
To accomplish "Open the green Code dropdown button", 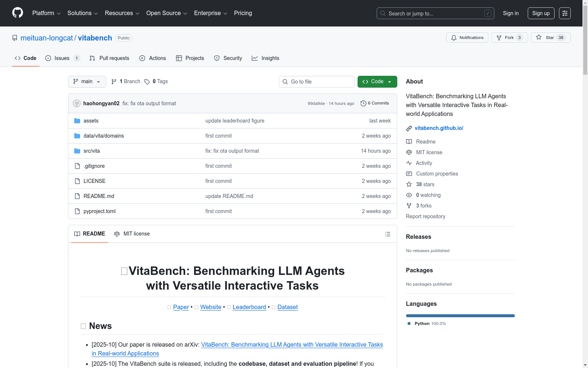I will pyautogui.click(x=377, y=82).
